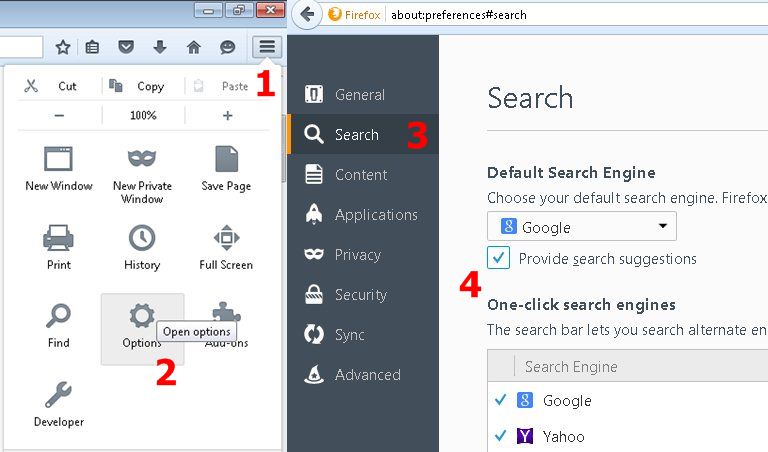Open a New Window
The width and height of the screenshot is (768, 452).
tap(59, 169)
